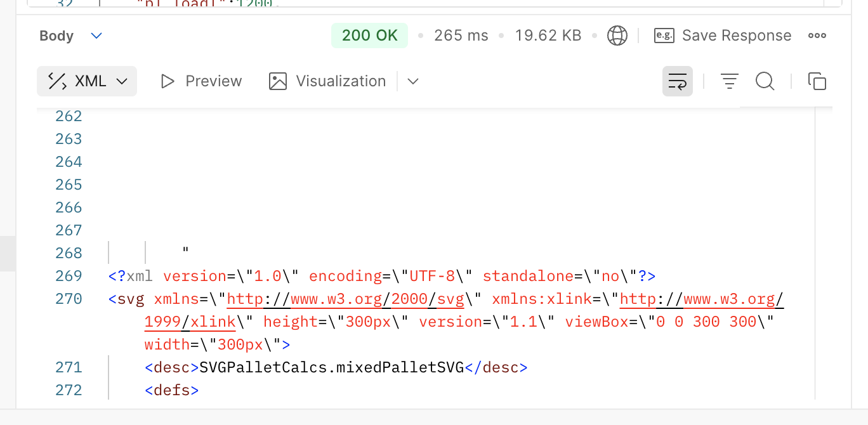
Task: Open the XML format dropdown arrow
Action: tap(122, 81)
